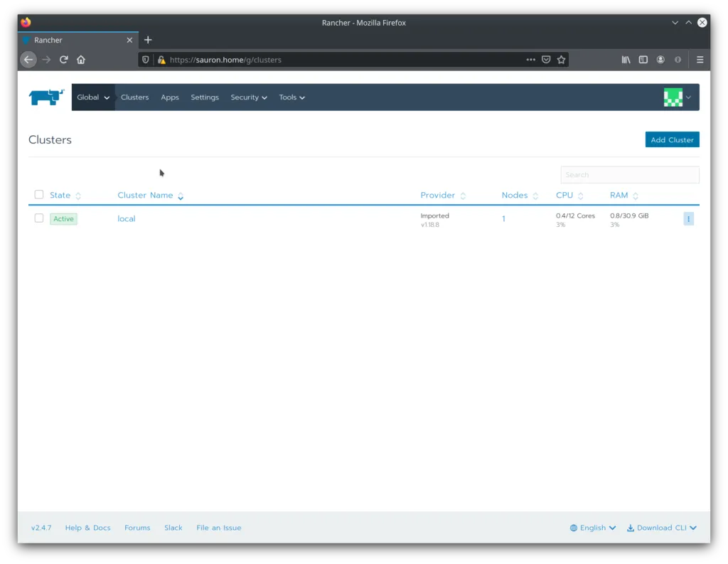The height and width of the screenshot is (564, 728).
Task: Click the browser forward arrow
Action: (46, 60)
